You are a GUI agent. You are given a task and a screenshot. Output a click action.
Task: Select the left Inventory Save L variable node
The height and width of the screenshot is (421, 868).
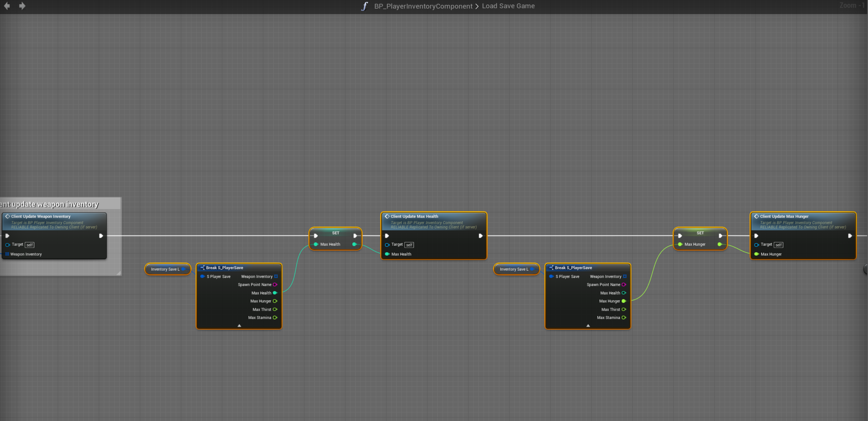[165, 269]
